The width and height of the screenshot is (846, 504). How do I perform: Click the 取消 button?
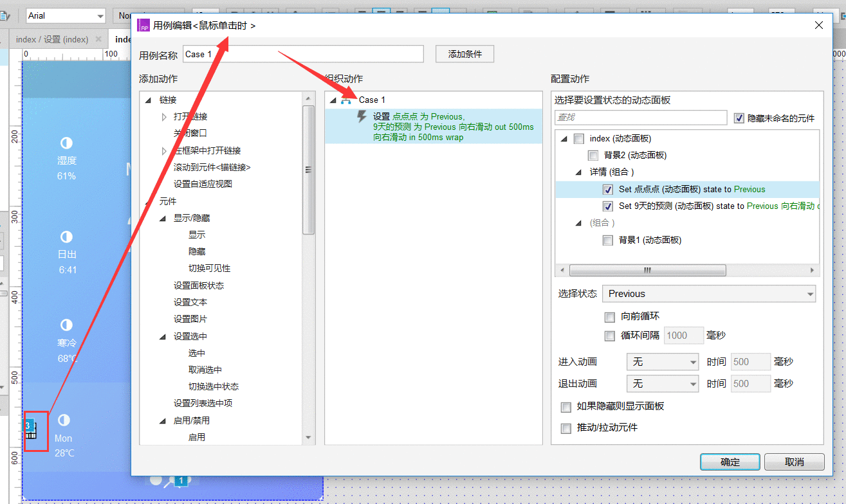point(795,462)
